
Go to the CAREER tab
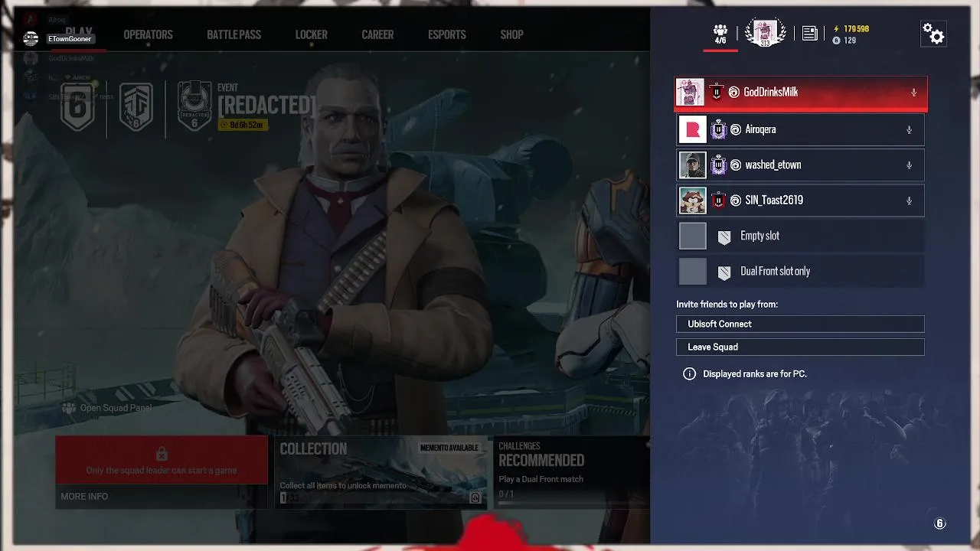click(377, 34)
